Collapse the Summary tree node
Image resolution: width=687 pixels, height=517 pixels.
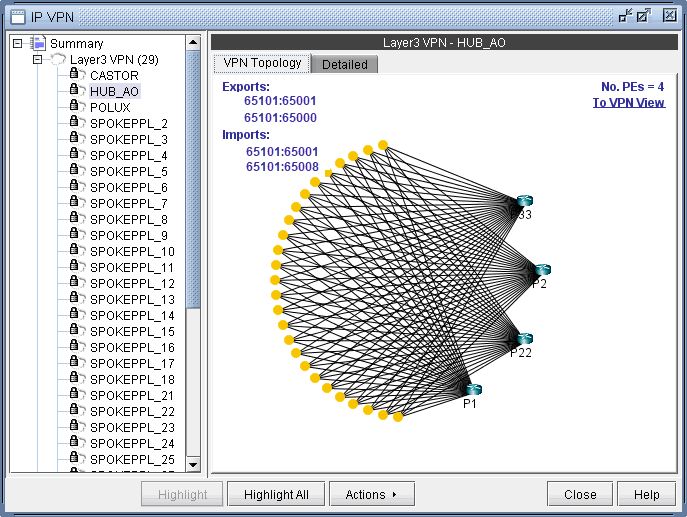click(18, 44)
